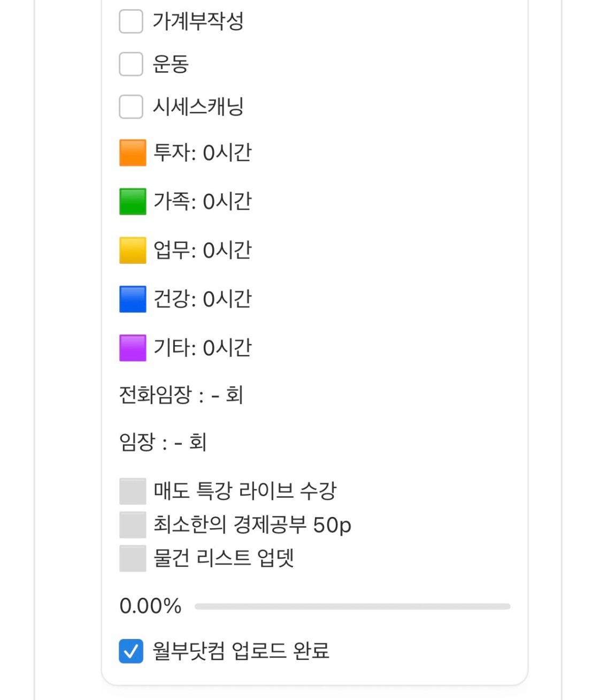The width and height of the screenshot is (599, 700).
Task: Click the gray progress bar
Action: 352,606
